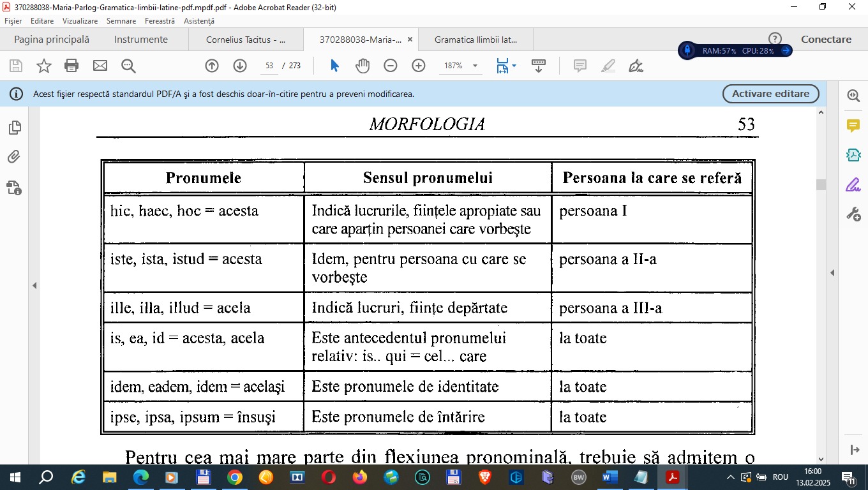Bookmark the file with the star icon
This screenshot has height=490, width=868.
[43, 66]
